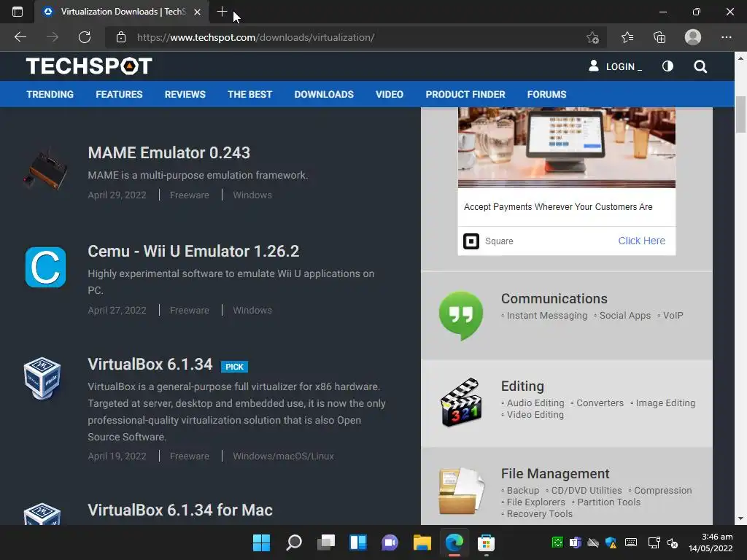
Task: Go to TechSpot homepage logo
Action: [x=89, y=66]
